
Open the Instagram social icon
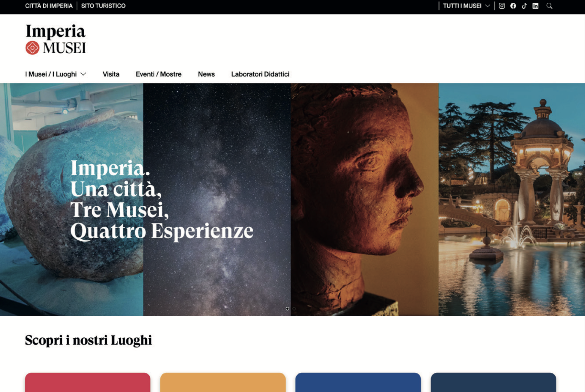[x=502, y=6]
